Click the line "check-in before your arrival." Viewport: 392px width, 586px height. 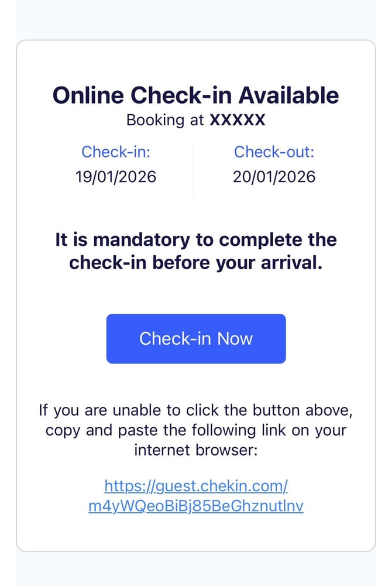pos(196,262)
